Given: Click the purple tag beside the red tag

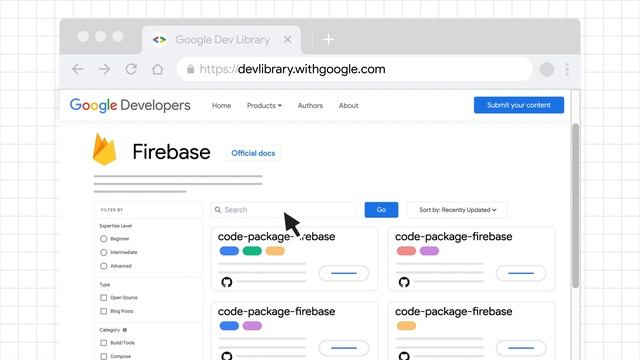Looking at the screenshot, I should (x=429, y=251).
